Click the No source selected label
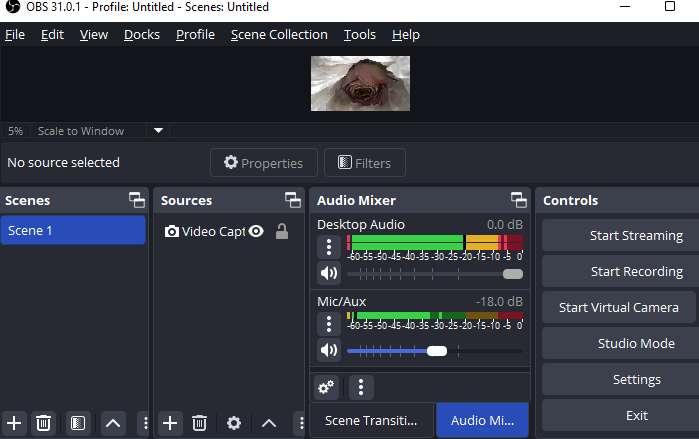 pos(63,162)
